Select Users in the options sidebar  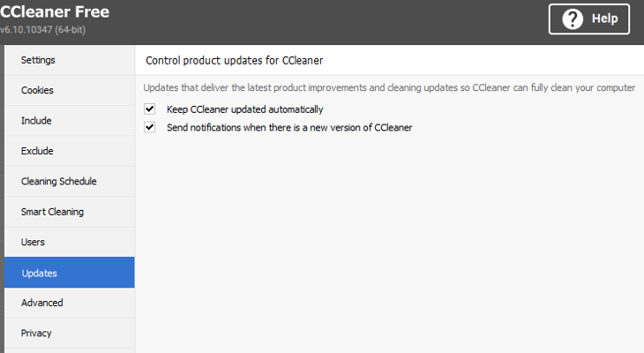coord(33,242)
